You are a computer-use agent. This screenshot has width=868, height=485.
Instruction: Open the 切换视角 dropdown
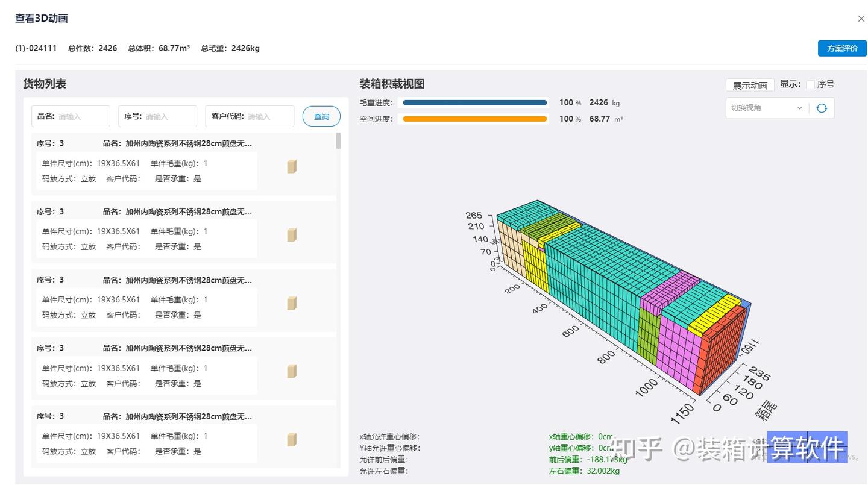point(767,108)
